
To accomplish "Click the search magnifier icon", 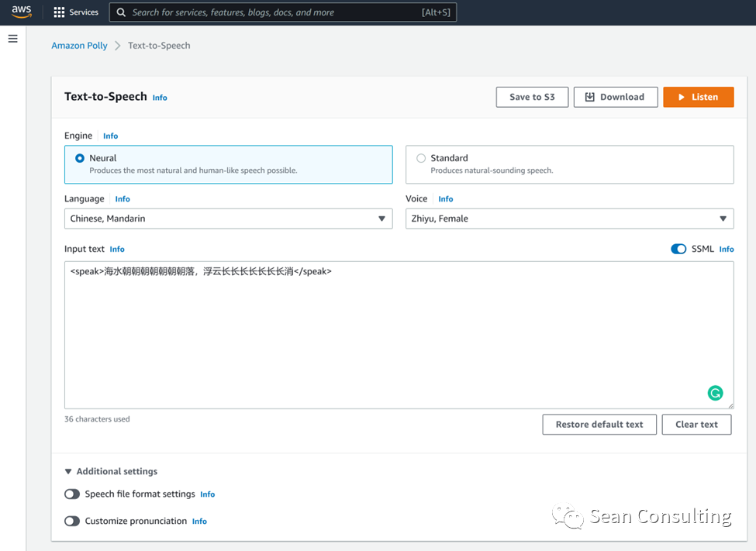I will tap(121, 12).
